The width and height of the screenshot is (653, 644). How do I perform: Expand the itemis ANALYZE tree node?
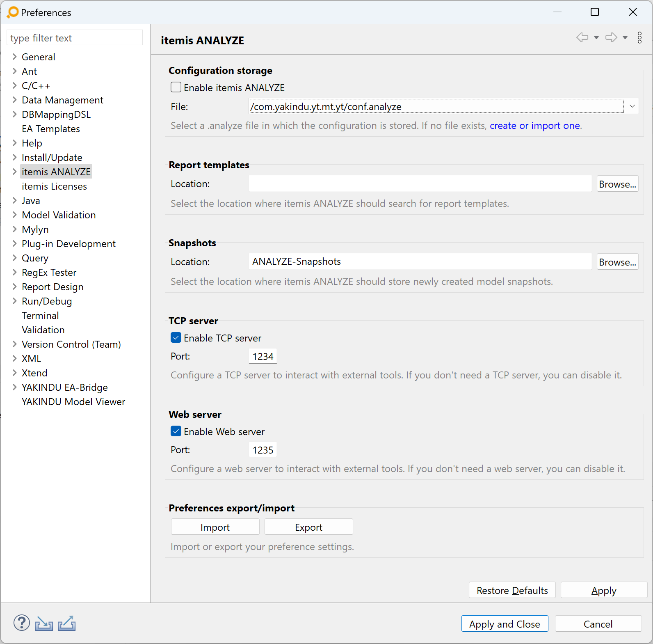pos(14,172)
